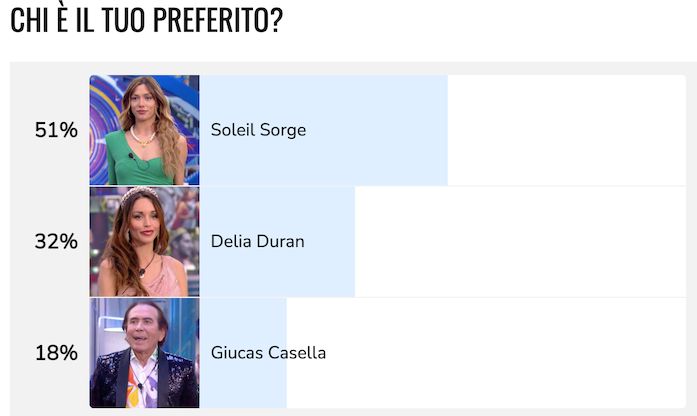Click the 18% vote percentage
Screen dimensions: 697x416
point(56,352)
